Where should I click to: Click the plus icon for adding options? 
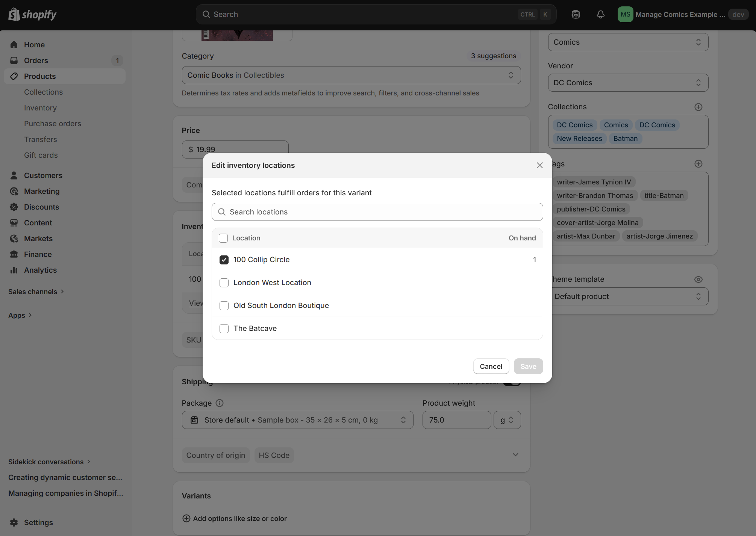[186, 518]
